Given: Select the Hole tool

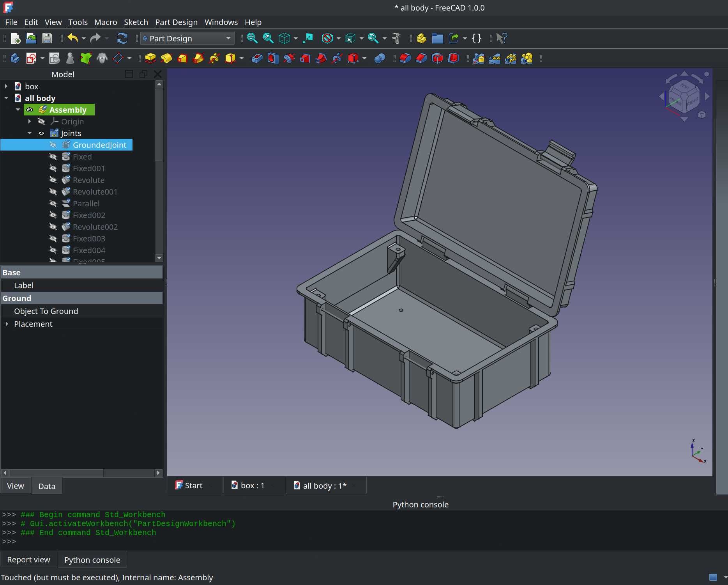Looking at the screenshot, I should (273, 58).
